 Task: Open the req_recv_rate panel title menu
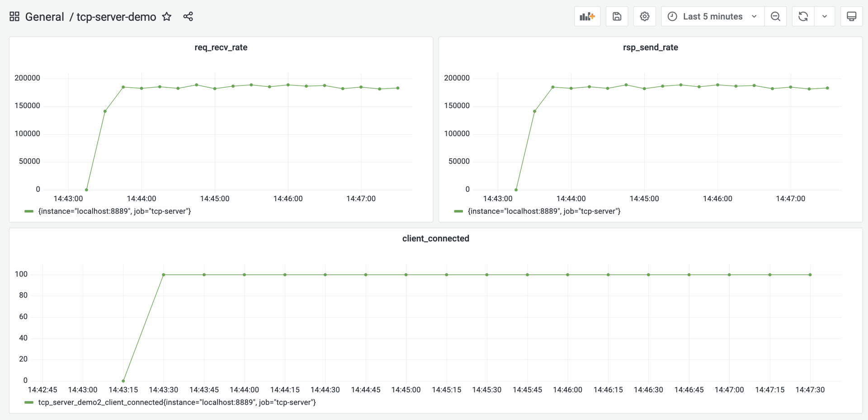(x=221, y=47)
